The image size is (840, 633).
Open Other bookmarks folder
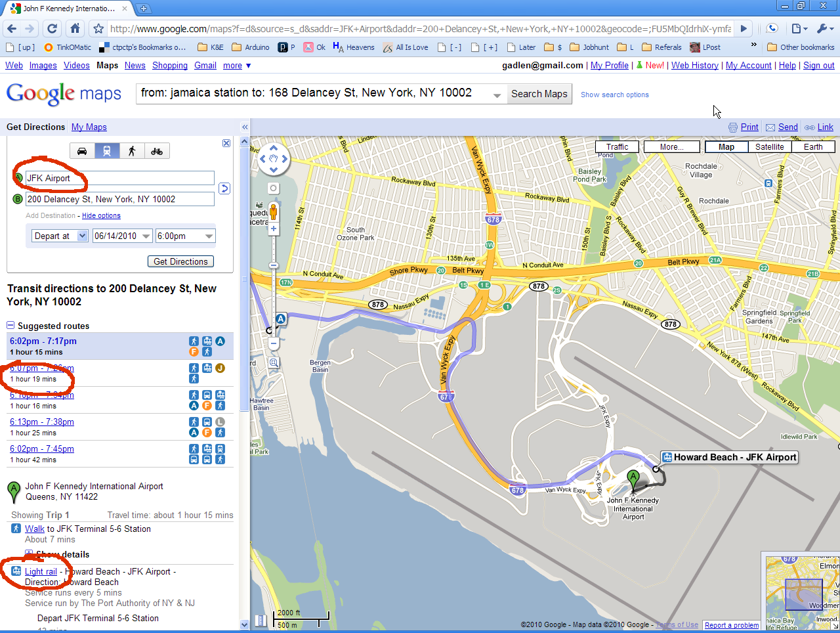click(x=801, y=47)
